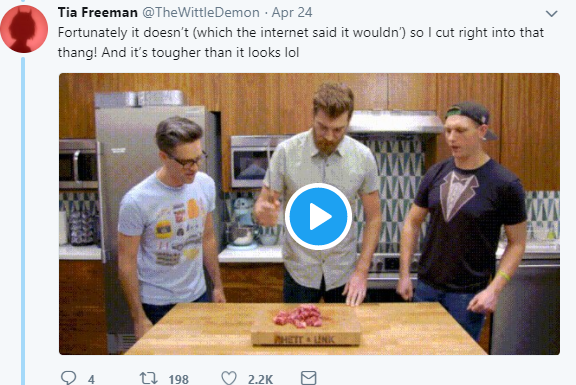Open Tia Freeman's red profile avatar
Image resolution: width=576 pixels, height=385 pixels.
click(24, 29)
